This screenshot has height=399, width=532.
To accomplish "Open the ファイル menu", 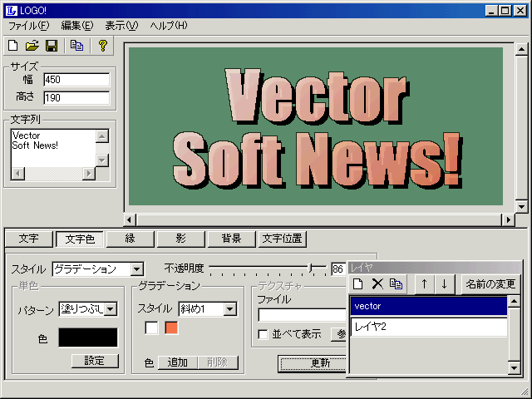I will click(x=29, y=26).
